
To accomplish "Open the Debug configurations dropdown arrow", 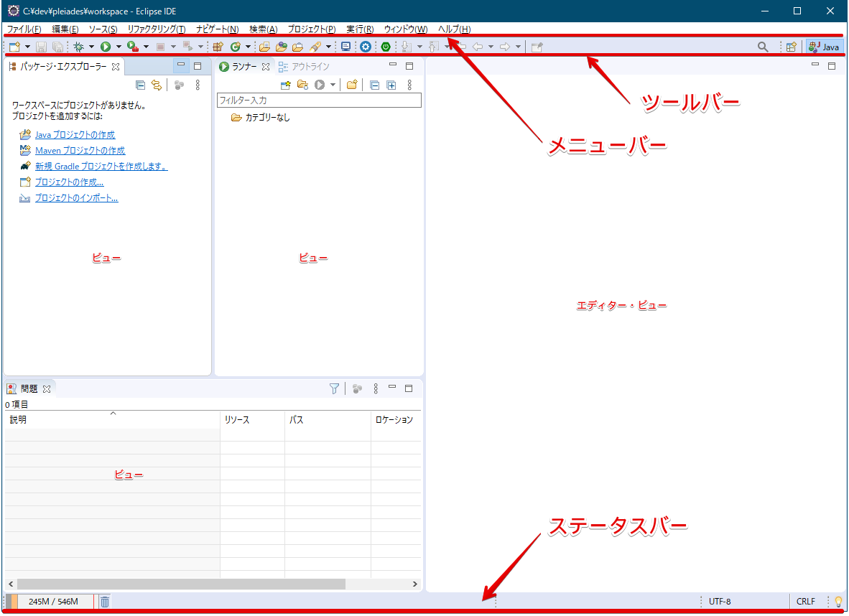I will click(90, 46).
